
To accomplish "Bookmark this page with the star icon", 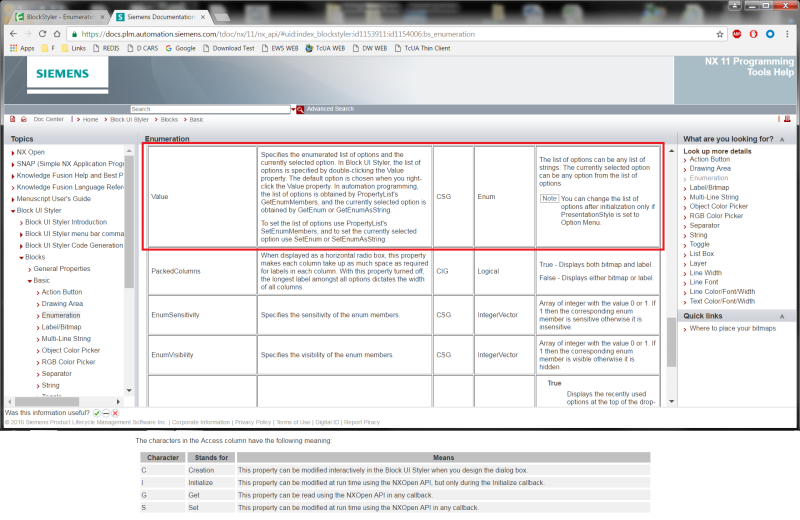I will click(x=719, y=34).
